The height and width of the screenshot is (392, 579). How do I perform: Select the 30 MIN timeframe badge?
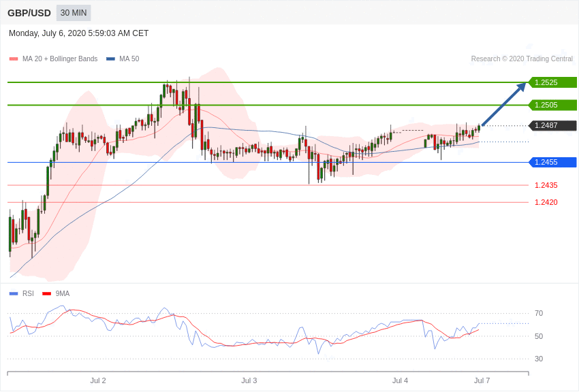click(74, 13)
